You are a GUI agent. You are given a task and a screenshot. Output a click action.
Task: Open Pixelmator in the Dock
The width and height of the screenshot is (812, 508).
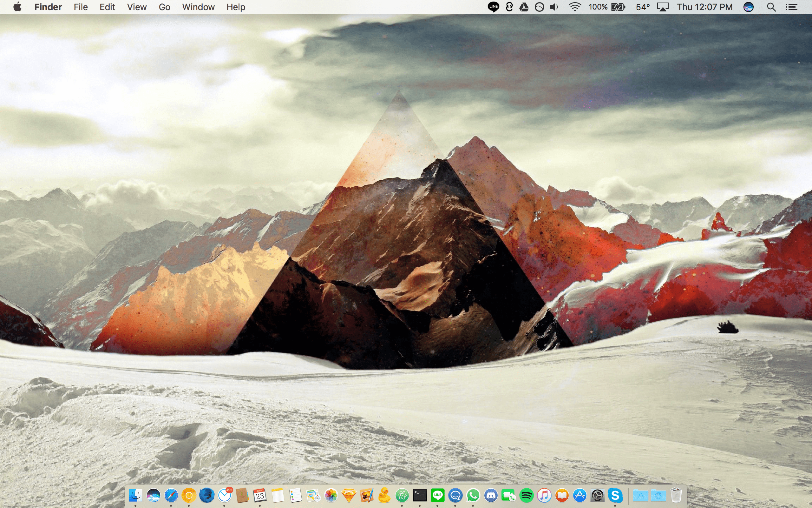367,495
